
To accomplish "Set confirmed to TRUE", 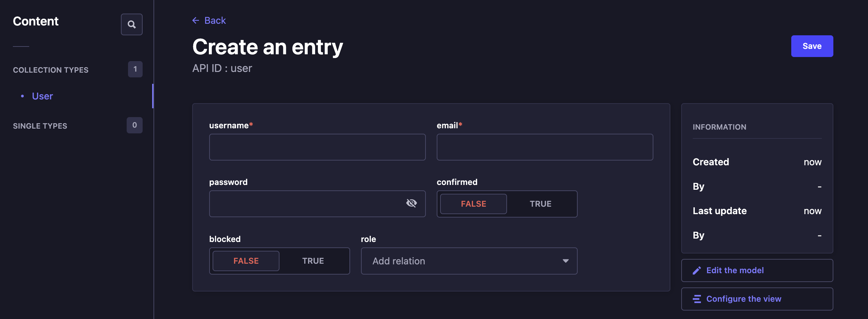I will tap(540, 204).
